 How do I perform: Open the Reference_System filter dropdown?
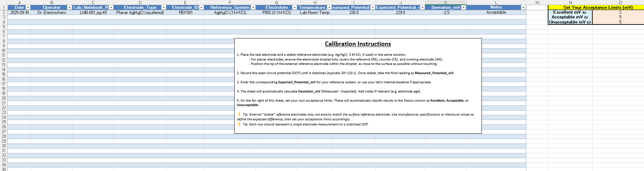pyautogui.click(x=253, y=7)
